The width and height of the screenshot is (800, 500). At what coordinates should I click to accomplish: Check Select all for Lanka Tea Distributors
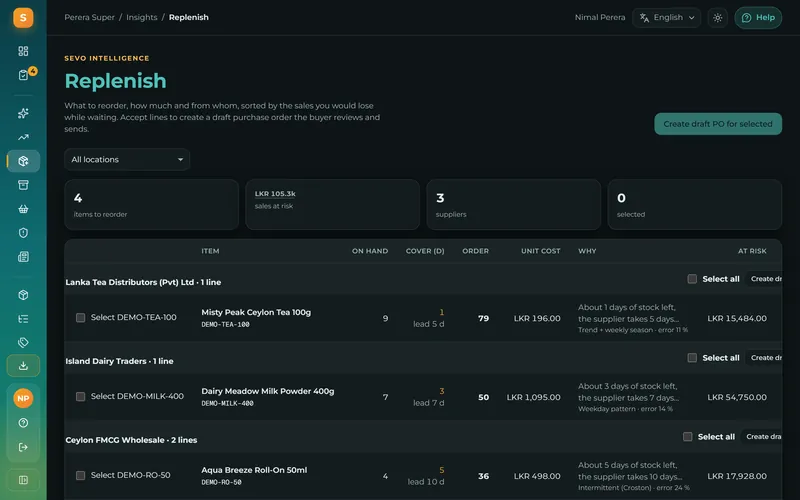pyautogui.click(x=692, y=279)
